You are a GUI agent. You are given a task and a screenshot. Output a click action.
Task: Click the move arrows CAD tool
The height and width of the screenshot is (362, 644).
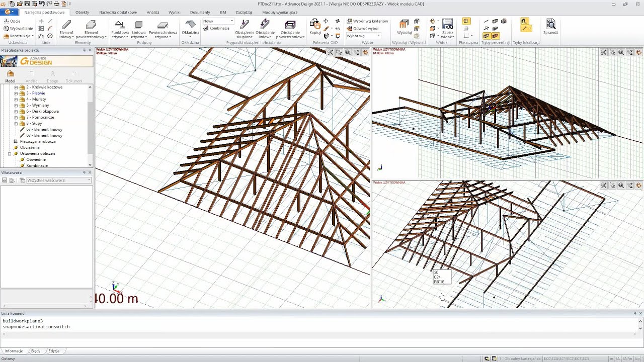tap(326, 21)
